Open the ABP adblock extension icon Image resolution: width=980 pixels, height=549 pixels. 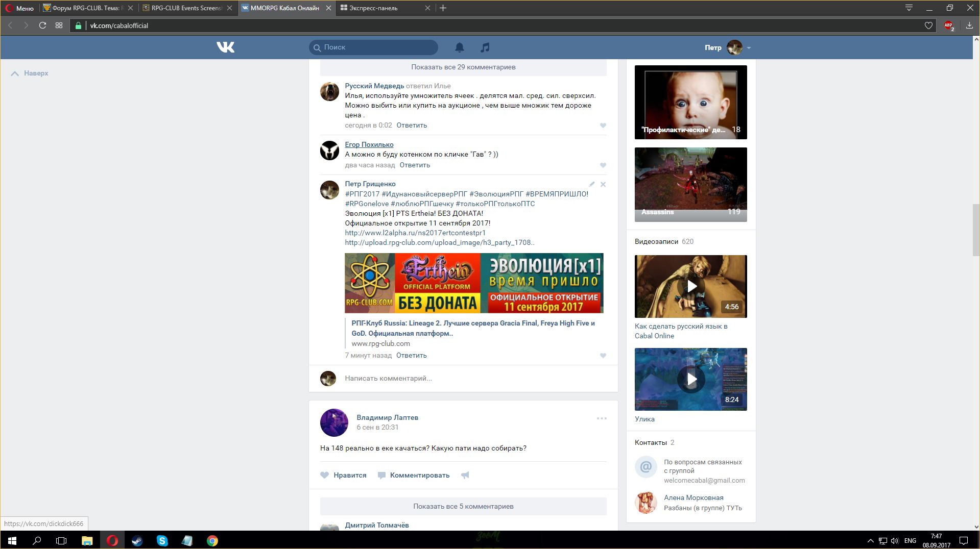[x=949, y=26]
